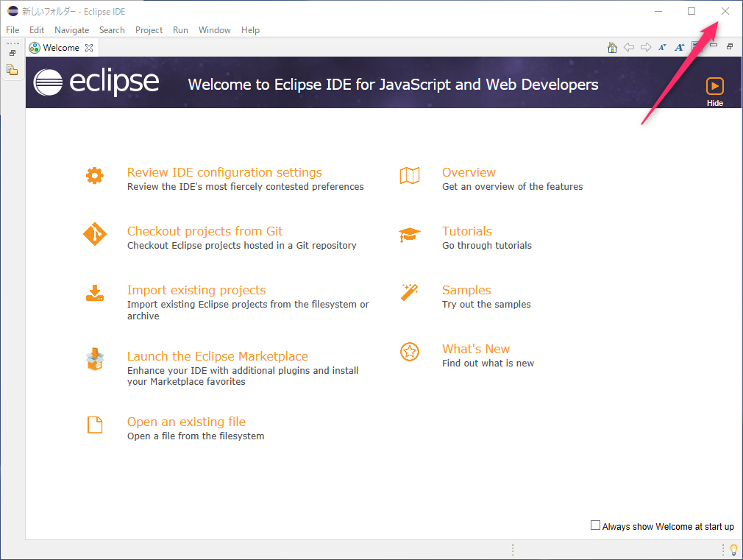743x560 pixels.
Task: Click the dotted drag handle in left trim
Action: tap(13, 43)
